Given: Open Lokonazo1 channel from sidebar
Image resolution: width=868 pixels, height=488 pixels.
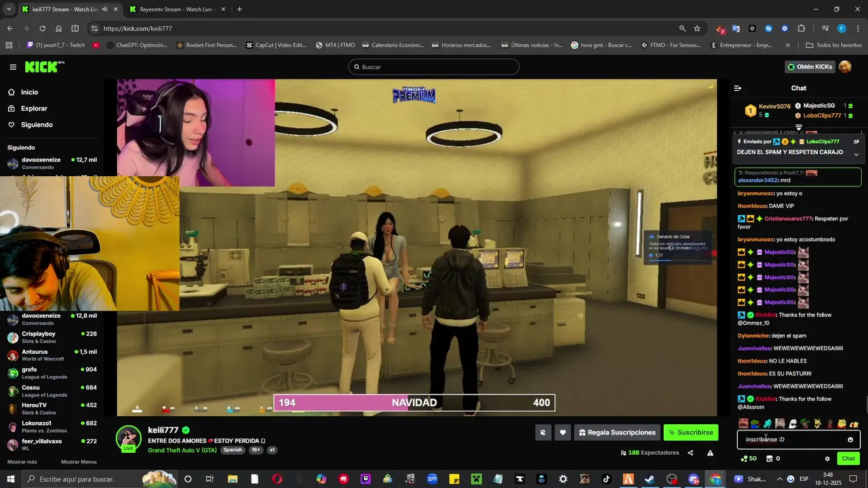Looking at the screenshot, I should point(52,427).
